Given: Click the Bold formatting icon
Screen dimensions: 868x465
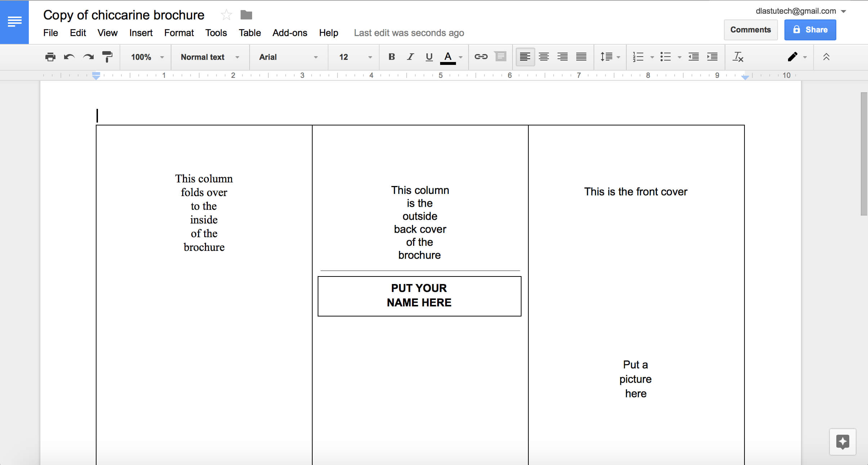Looking at the screenshot, I should pos(390,57).
